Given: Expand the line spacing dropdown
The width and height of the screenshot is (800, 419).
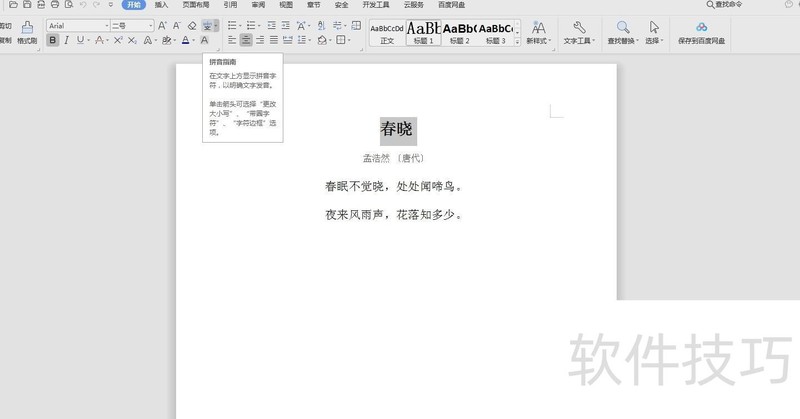Looking at the screenshot, I should [x=309, y=40].
